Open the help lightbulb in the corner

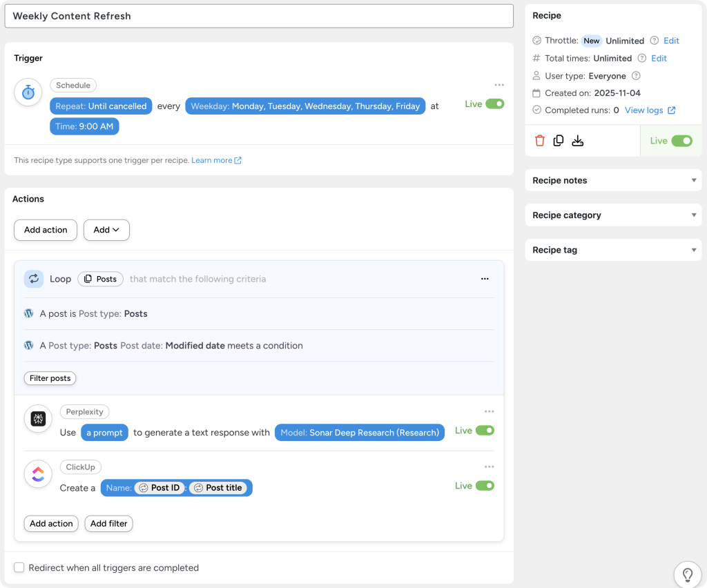688,575
